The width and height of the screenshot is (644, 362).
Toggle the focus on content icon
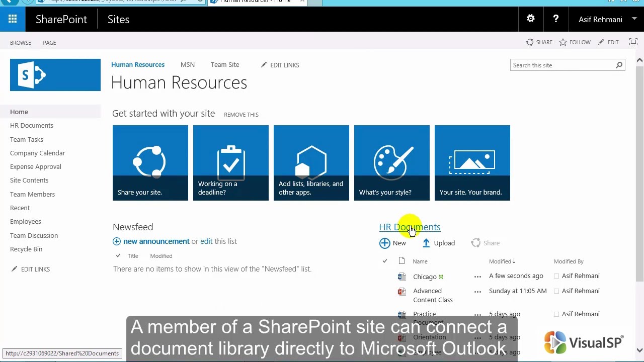(633, 42)
